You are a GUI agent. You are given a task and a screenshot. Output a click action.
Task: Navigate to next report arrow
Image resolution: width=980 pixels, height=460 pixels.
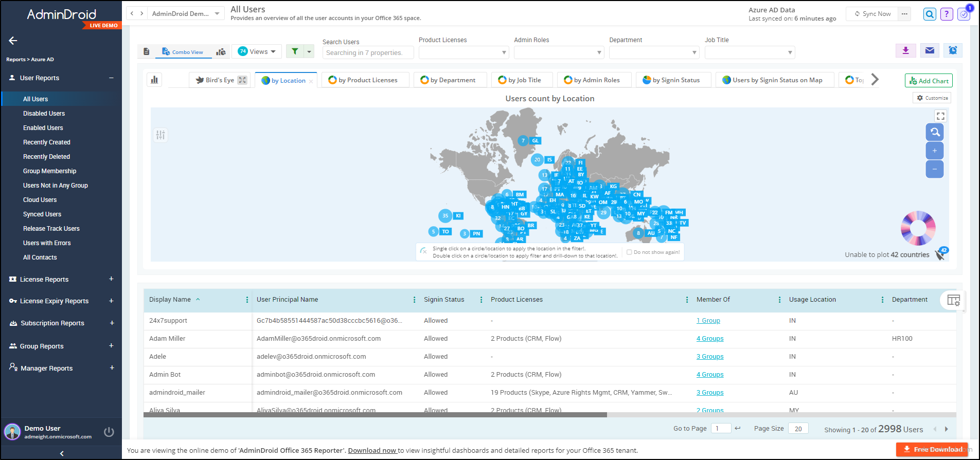[x=142, y=13]
